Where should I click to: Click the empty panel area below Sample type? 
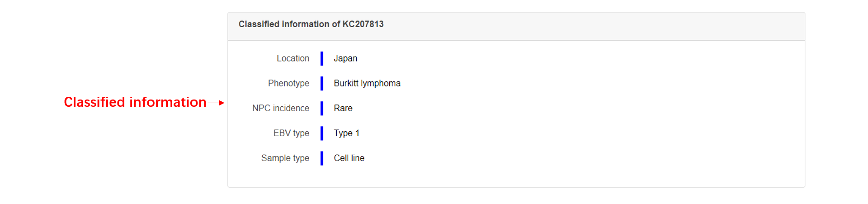[516, 176]
